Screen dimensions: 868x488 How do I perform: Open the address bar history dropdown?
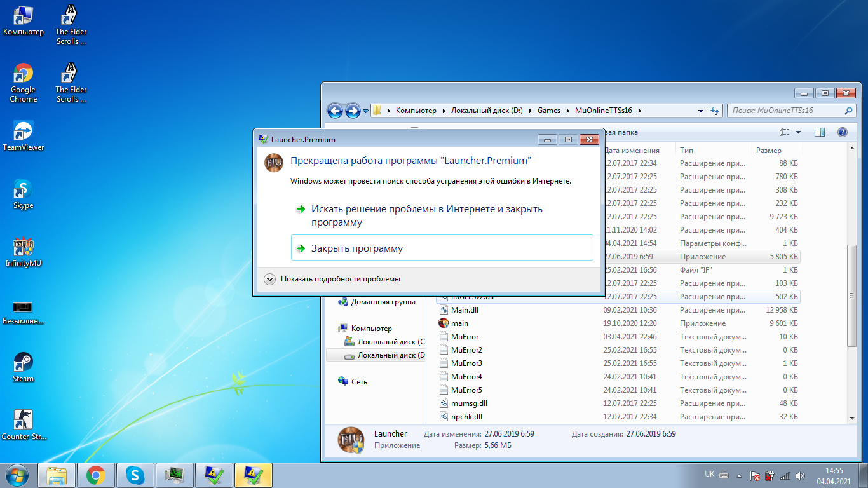click(700, 111)
